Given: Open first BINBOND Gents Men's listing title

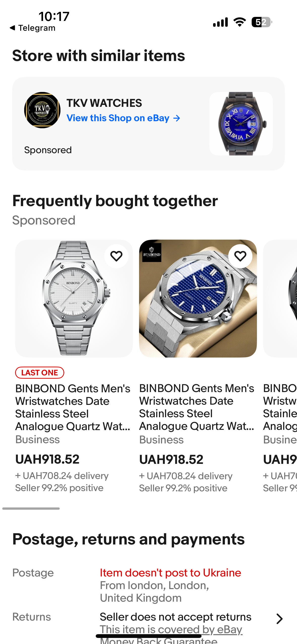Looking at the screenshot, I should pyautogui.click(x=73, y=407).
